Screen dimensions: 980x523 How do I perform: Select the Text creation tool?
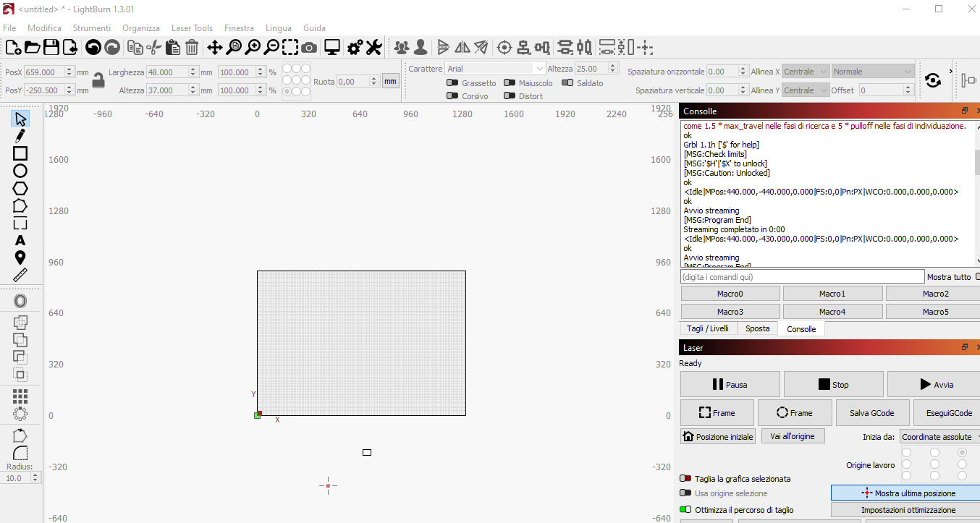pyautogui.click(x=20, y=240)
